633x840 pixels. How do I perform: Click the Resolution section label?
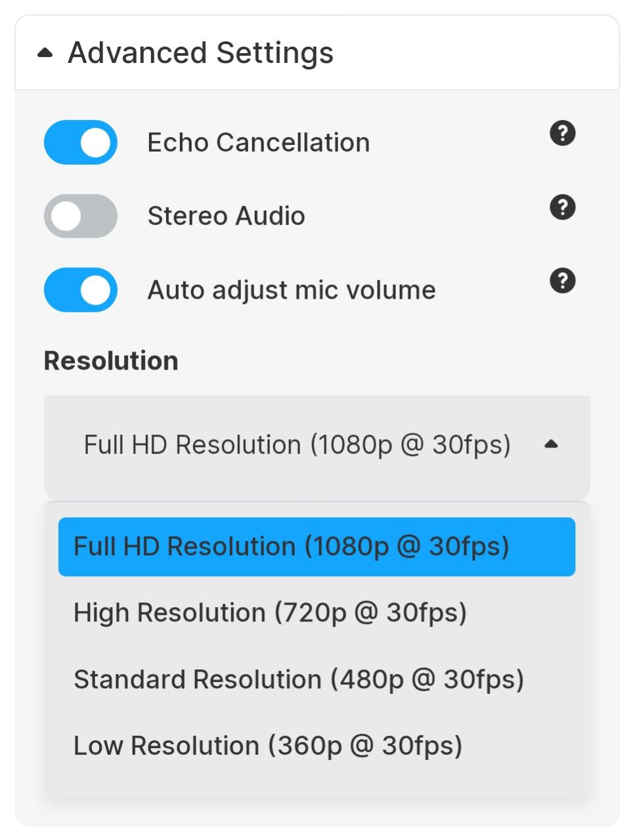click(110, 360)
